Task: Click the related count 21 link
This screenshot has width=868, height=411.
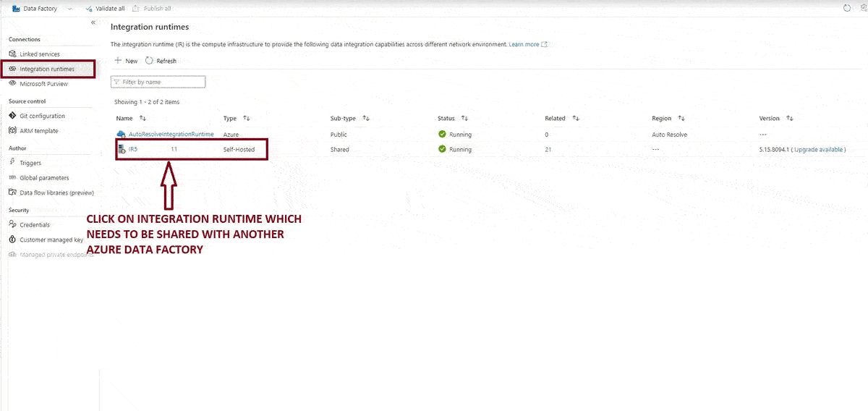Action: (548, 150)
